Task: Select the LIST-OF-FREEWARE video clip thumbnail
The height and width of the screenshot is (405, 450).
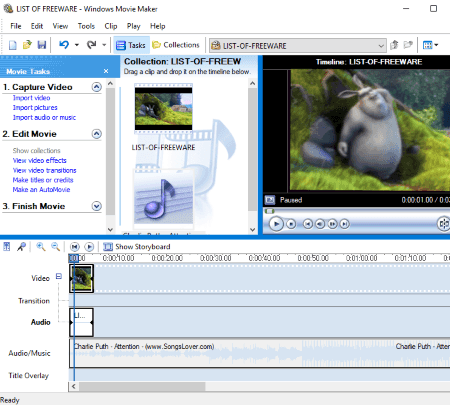Action: 163,108
